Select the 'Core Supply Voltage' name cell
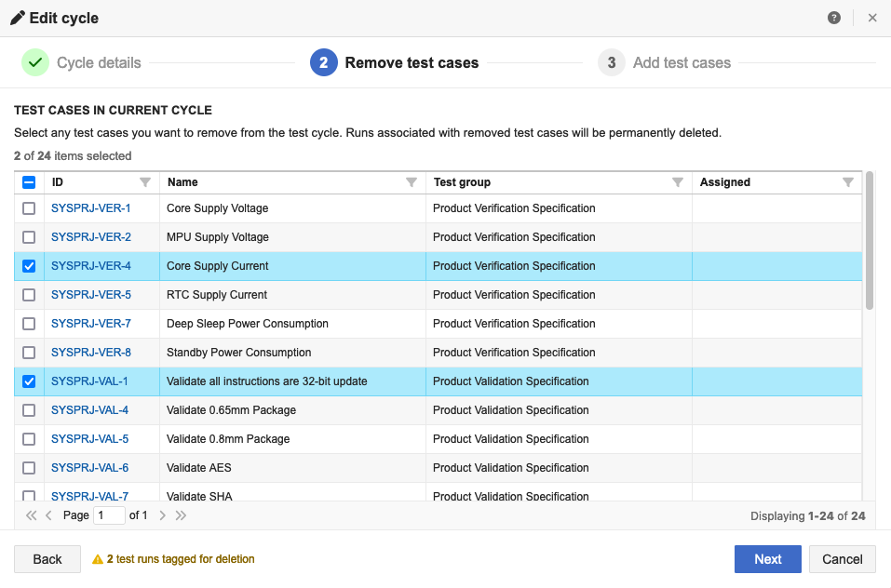891x588 pixels. 292,208
